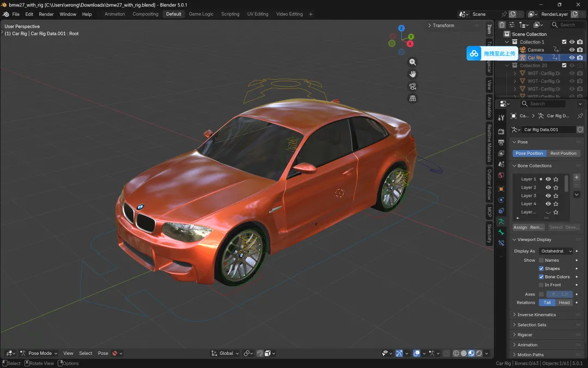Click the pin icon in properties header

[x=580, y=116]
